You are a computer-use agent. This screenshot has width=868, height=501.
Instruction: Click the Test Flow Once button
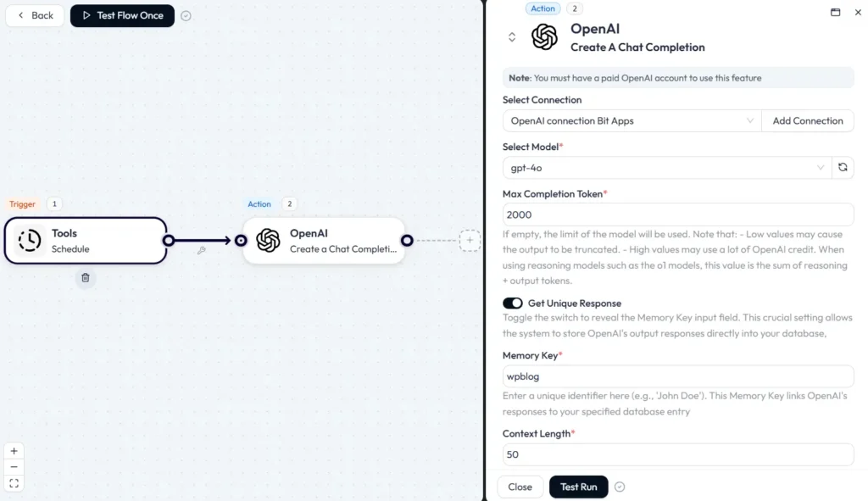[122, 15]
